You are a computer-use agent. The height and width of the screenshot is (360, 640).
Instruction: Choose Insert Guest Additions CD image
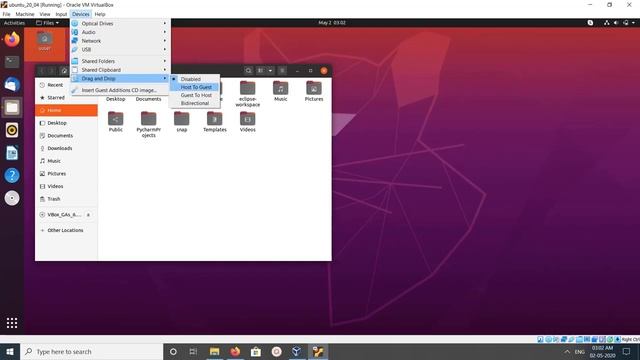120,90
